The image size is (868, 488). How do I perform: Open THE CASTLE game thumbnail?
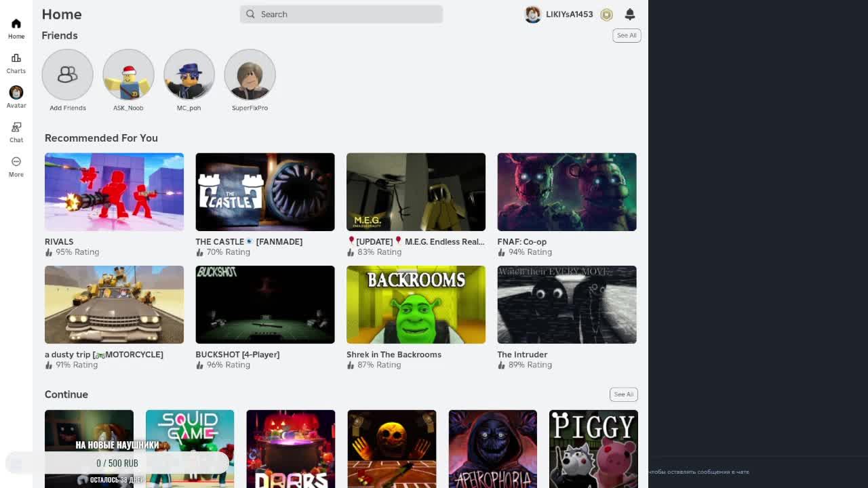[x=265, y=192]
